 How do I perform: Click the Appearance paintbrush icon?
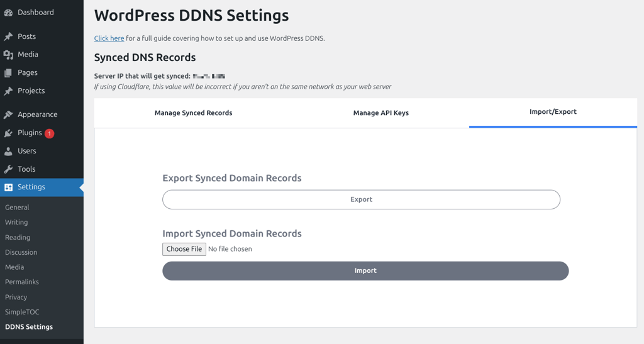(8, 114)
